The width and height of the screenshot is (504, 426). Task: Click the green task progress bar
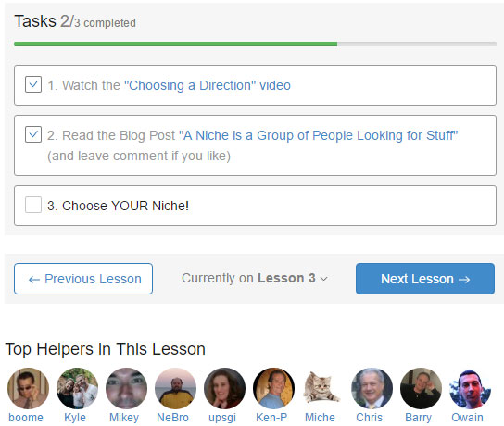click(x=175, y=44)
